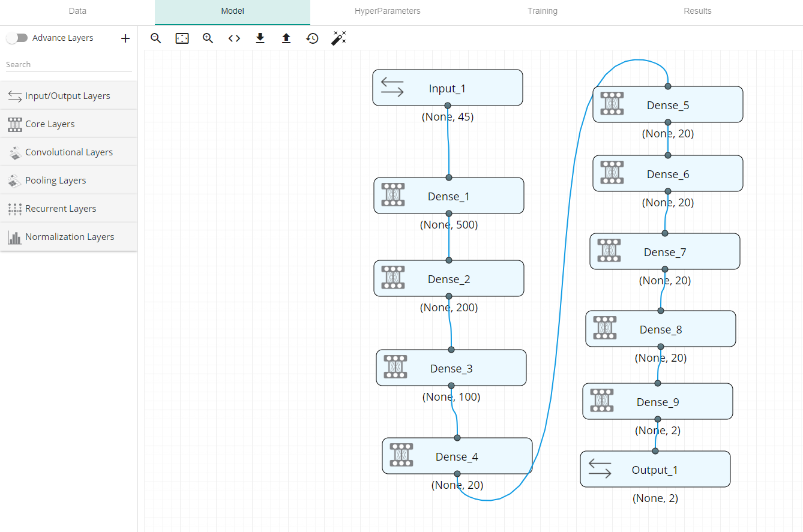Click the Dense_6 layer icon

pyautogui.click(x=612, y=172)
